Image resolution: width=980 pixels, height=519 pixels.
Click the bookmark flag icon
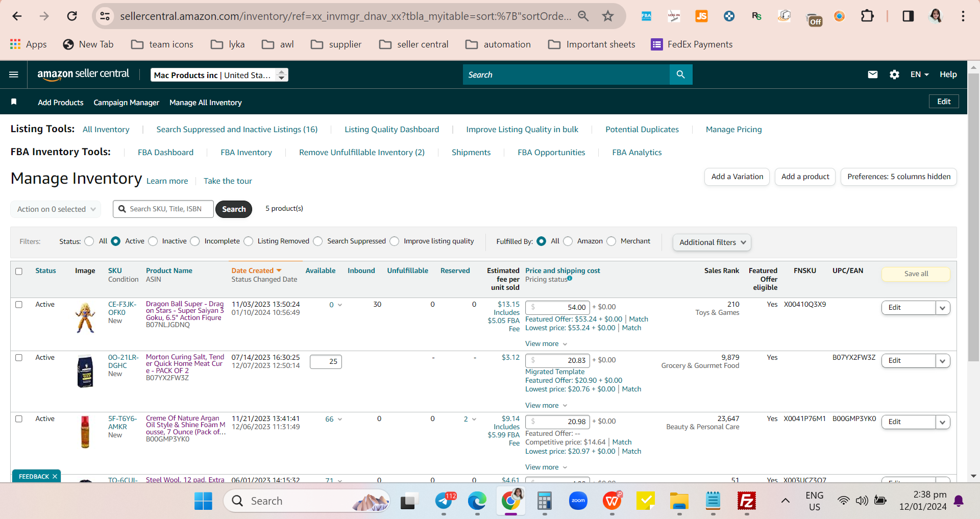point(14,102)
